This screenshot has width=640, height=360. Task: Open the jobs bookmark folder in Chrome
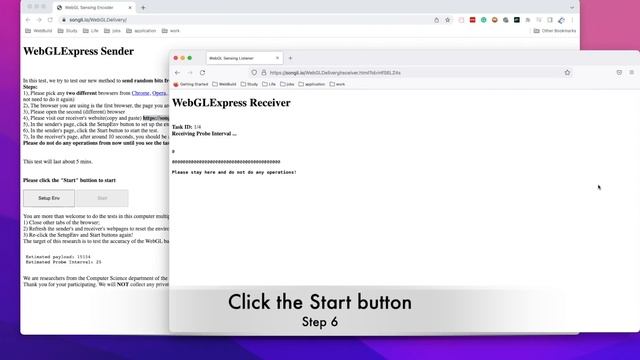pyautogui.click(x=112, y=31)
